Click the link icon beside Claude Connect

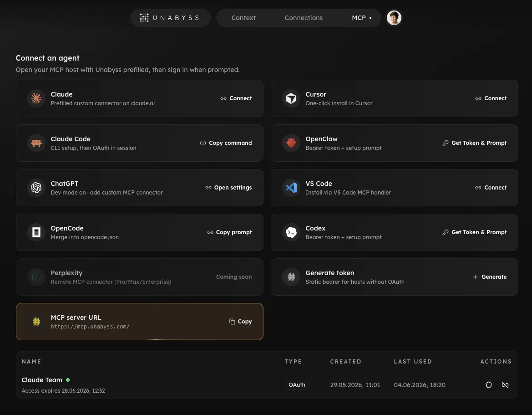click(x=223, y=98)
